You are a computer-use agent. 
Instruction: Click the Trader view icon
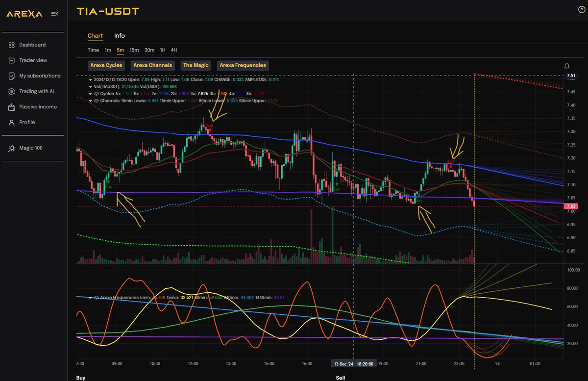(x=11, y=60)
